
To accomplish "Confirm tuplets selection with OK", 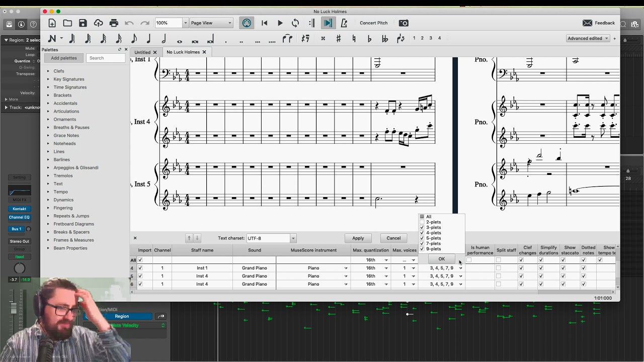I will click(x=441, y=259).
